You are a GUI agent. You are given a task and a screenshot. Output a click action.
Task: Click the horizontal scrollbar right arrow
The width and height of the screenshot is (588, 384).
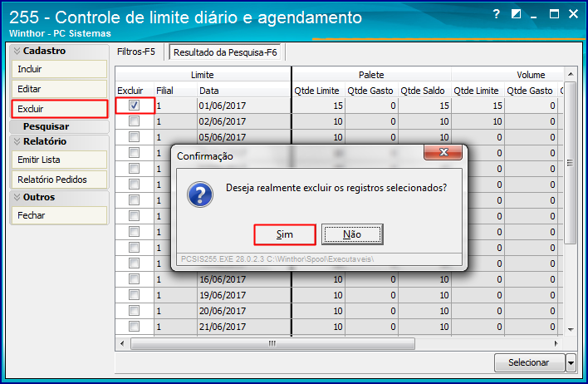tap(556, 343)
